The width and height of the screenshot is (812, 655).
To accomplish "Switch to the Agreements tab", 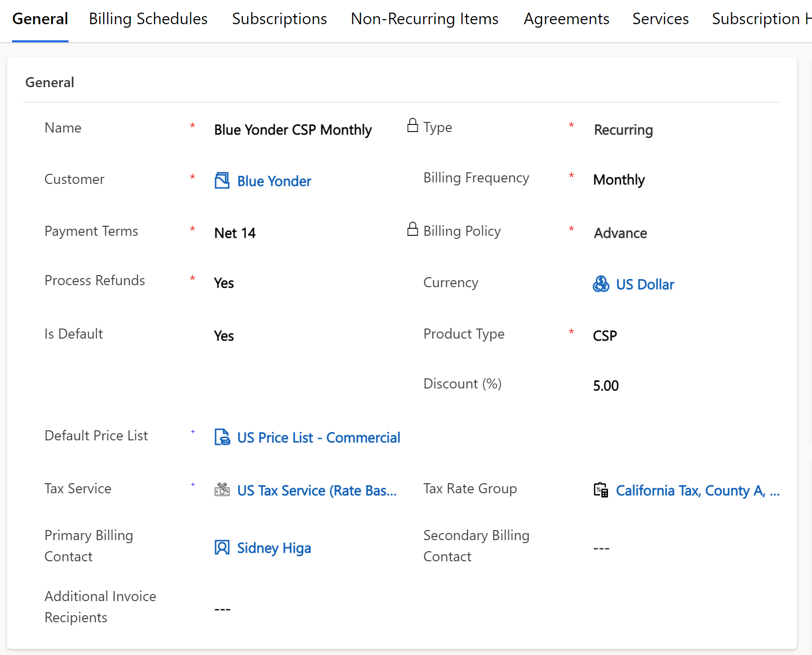I will [x=566, y=19].
